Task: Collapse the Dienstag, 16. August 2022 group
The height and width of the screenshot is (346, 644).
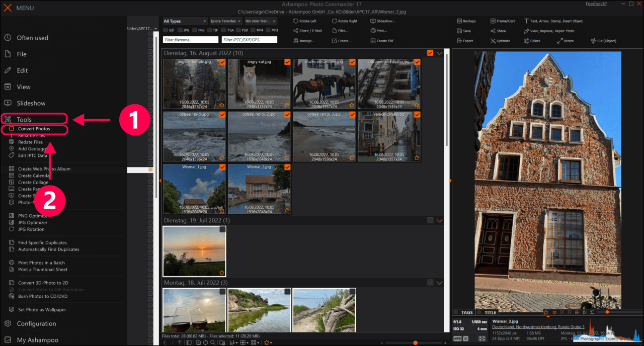Action: [439, 53]
